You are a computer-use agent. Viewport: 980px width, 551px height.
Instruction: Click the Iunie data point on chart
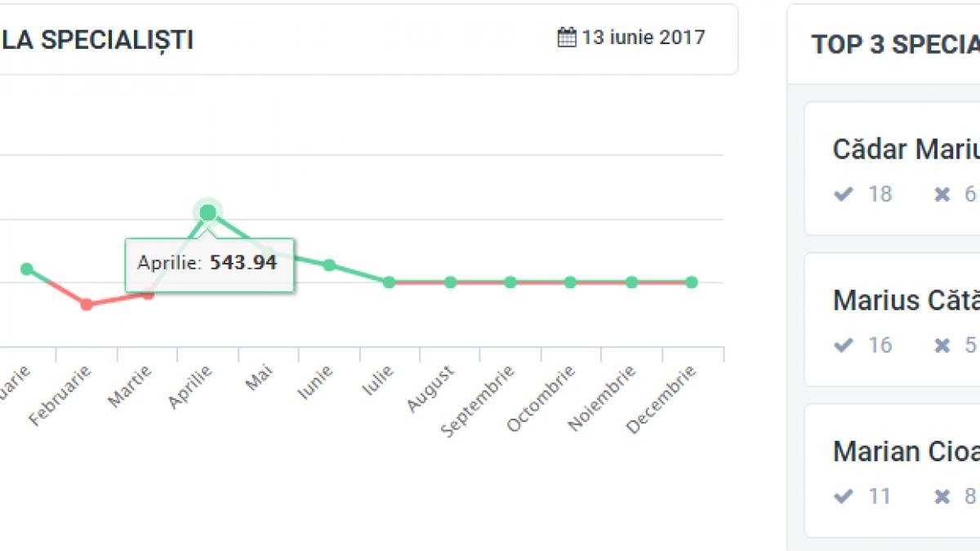(x=329, y=265)
